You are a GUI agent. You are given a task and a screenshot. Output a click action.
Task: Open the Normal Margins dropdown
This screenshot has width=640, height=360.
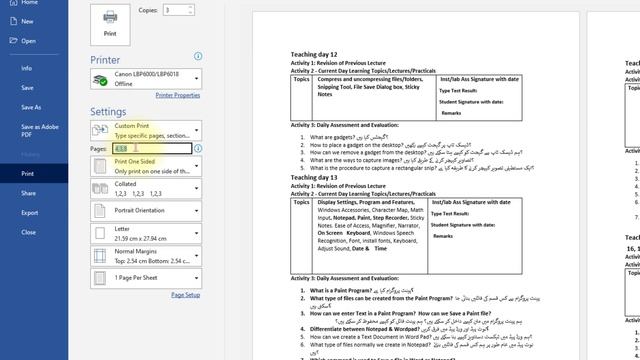(x=146, y=256)
